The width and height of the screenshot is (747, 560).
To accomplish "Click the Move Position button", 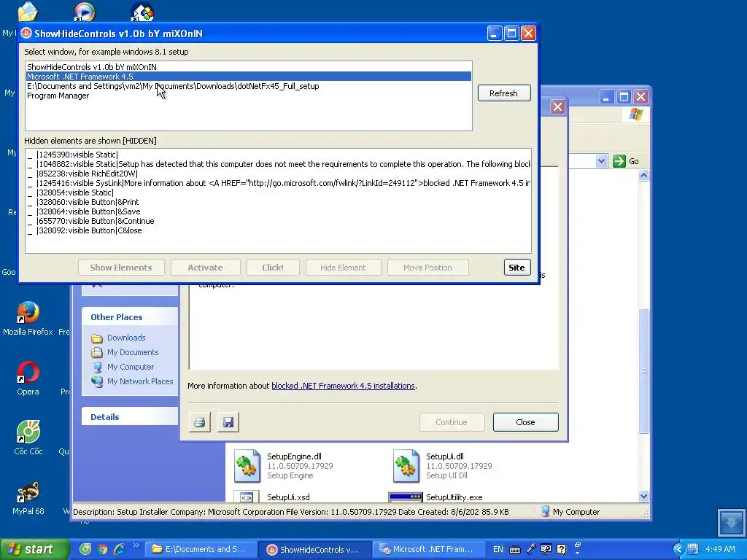I will pos(427,268).
